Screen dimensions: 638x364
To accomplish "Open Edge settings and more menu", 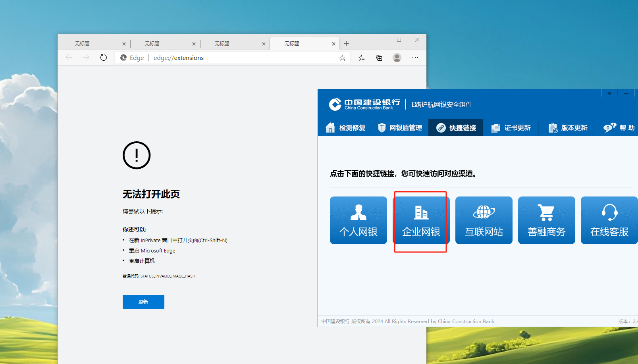I will (x=415, y=58).
